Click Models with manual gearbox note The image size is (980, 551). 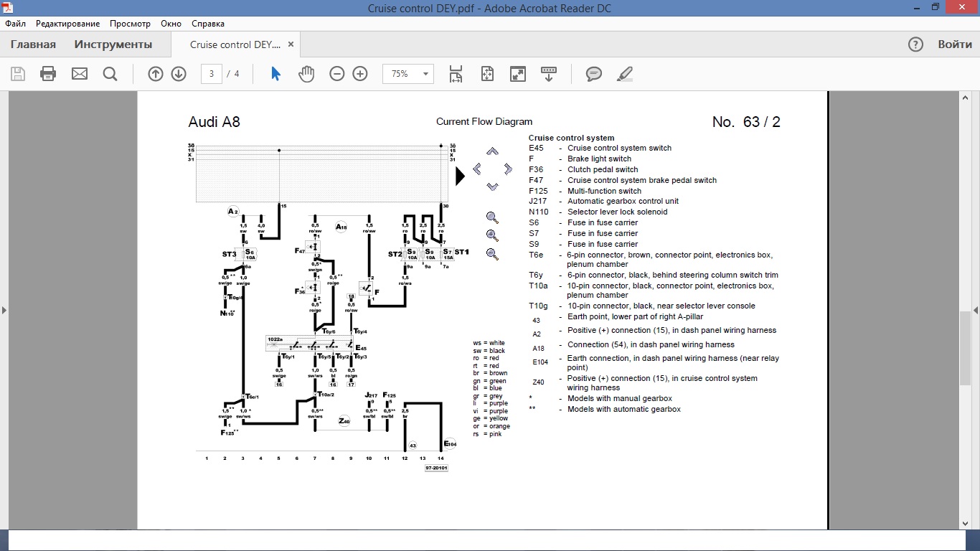coord(620,398)
